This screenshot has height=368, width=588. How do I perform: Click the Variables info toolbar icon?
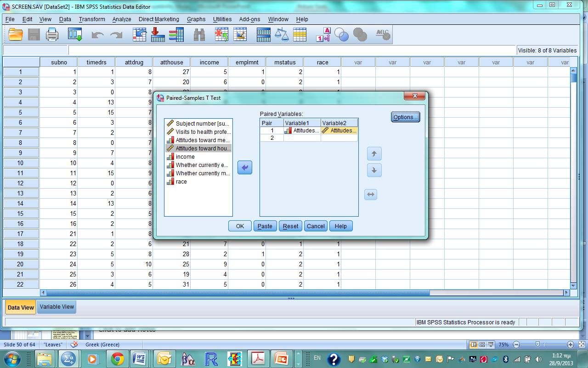[x=176, y=34]
